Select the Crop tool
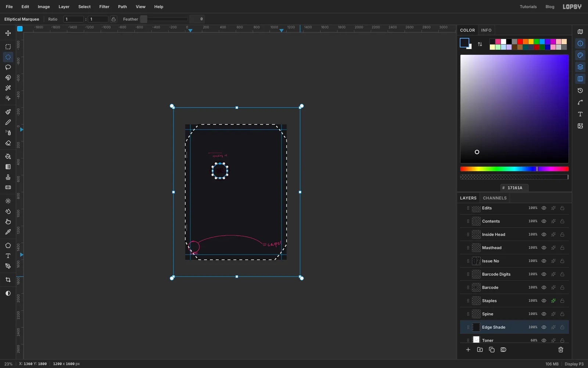Viewport: 588px width, 368px height. click(8, 280)
